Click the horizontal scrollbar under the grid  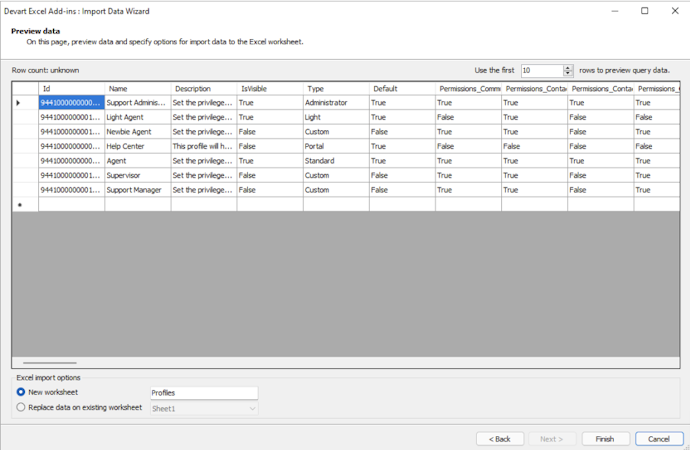click(x=50, y=363)
